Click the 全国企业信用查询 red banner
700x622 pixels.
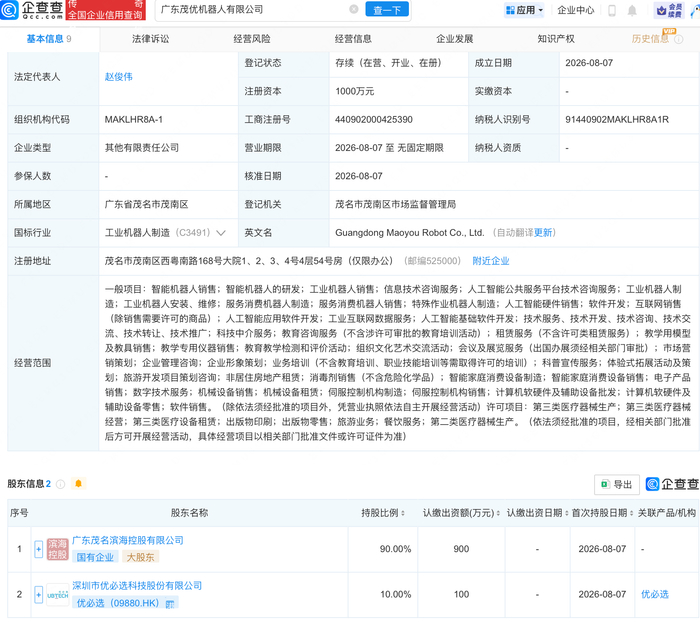105,10
